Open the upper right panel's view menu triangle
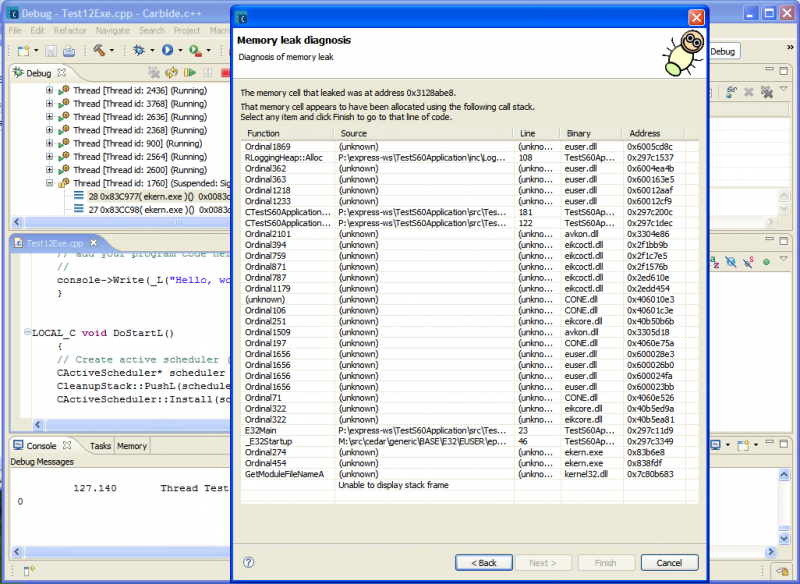The width and height of the screenshot is (800, 584). (x=784, y=90)
